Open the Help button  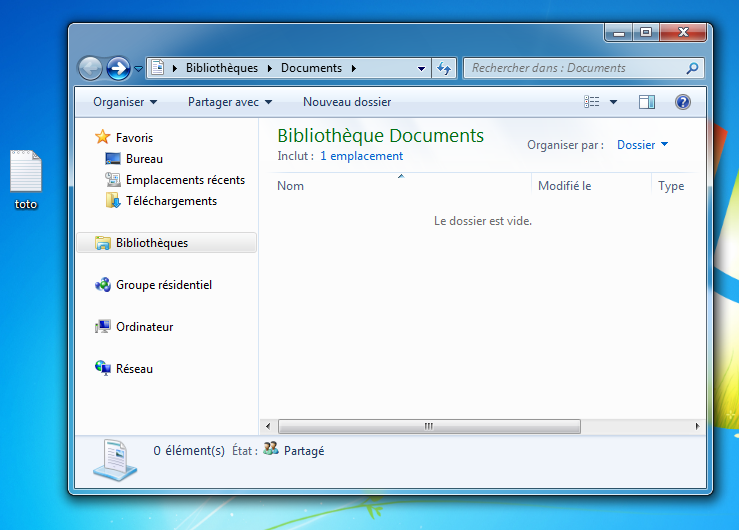click(682, 102)
